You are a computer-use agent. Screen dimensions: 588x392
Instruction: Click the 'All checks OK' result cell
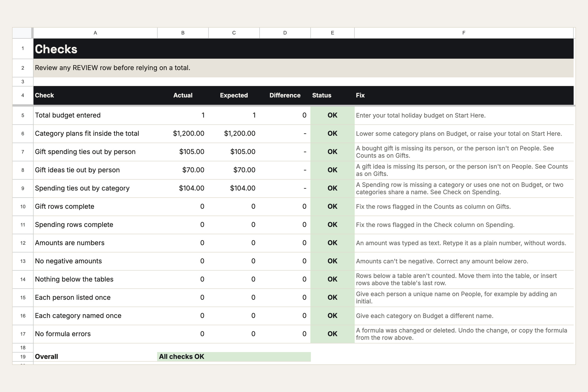234,357
